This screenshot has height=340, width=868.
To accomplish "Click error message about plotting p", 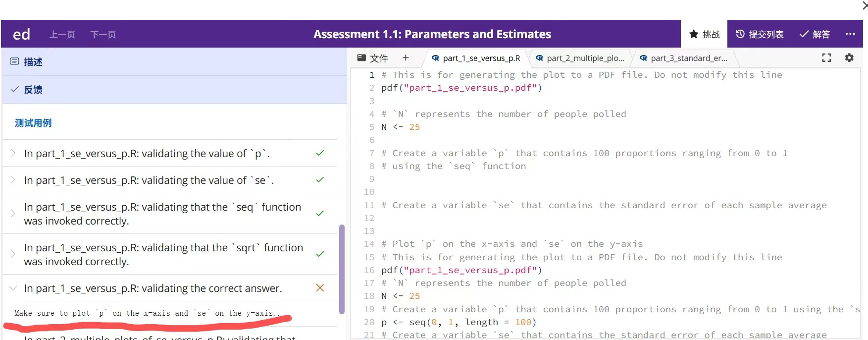I will [147, 313].
